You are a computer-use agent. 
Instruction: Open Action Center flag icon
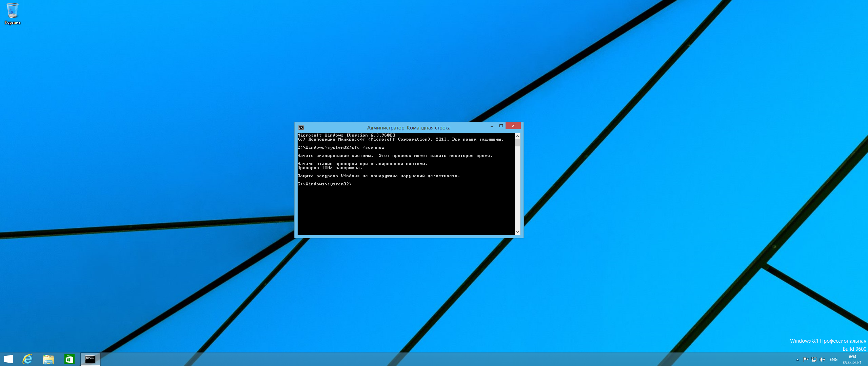click(806, 360)
